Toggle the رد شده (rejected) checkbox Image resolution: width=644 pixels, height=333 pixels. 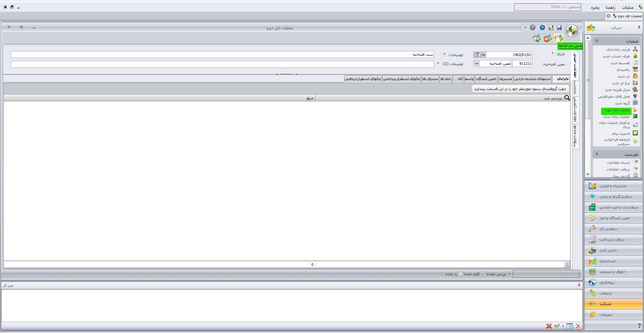coord(460,274)
